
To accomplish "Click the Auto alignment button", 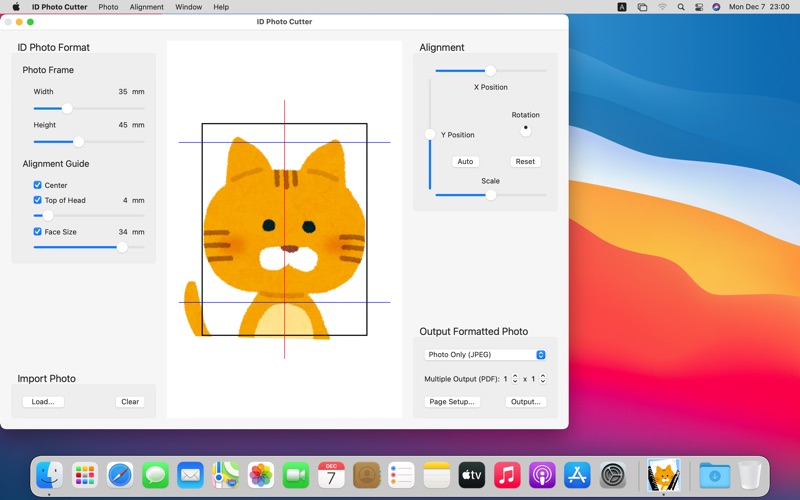I will pos(465,161).
